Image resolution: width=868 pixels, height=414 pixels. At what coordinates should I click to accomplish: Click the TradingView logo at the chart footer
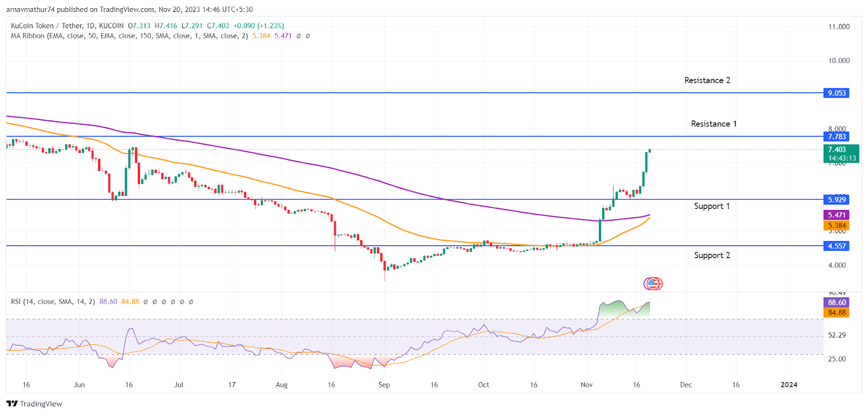[x=34, y=404]
